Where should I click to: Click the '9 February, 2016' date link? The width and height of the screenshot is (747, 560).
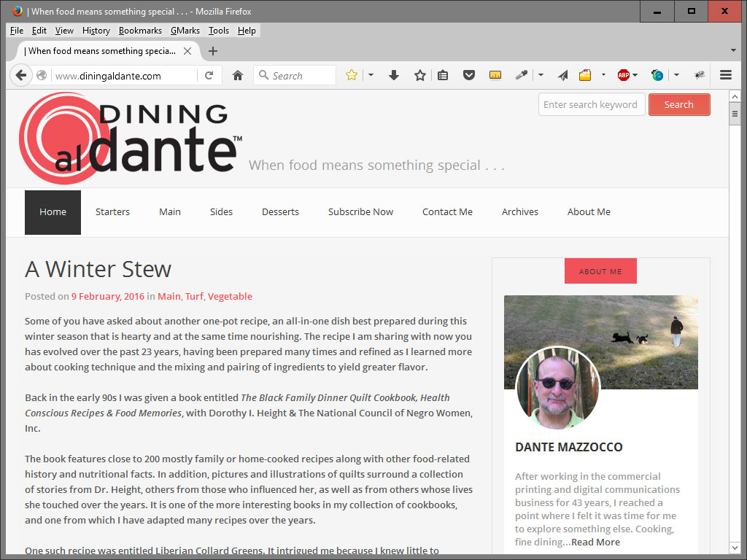[x=108, y=296]
